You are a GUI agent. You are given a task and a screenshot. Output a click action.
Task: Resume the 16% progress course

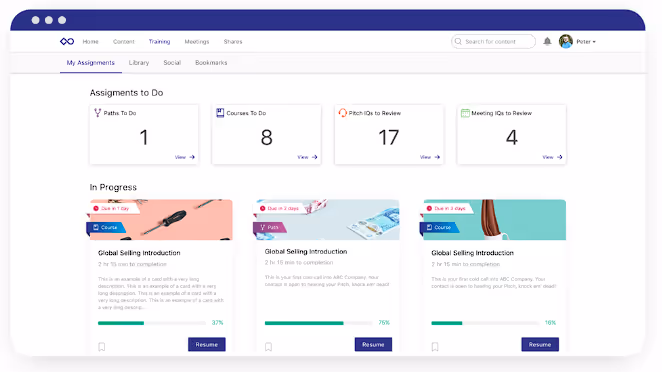[x=540, y=345]
